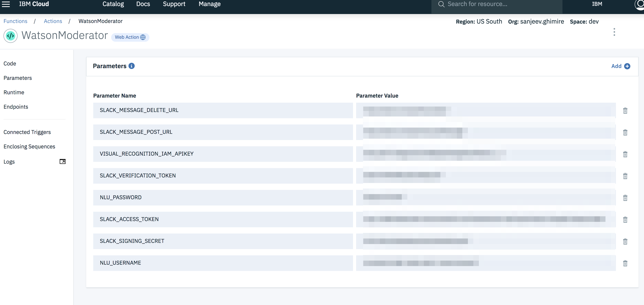Edit the SLACK_SIGNING_SECRET name field
This screenshot has height=305, width=644.
click(x=223, y=241)
